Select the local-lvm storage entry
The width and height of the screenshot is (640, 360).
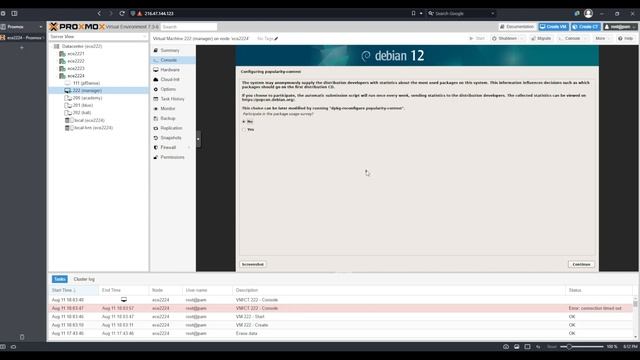(x=93, y=128)
